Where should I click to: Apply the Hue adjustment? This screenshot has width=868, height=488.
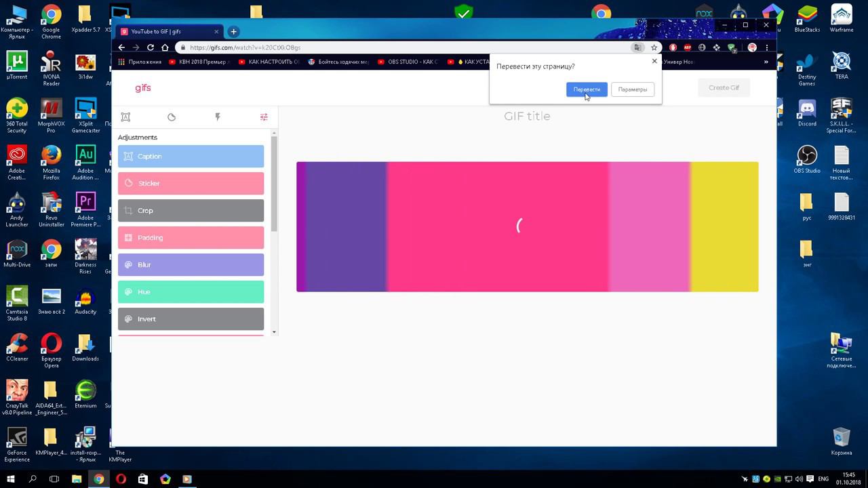tap(191, 291)
